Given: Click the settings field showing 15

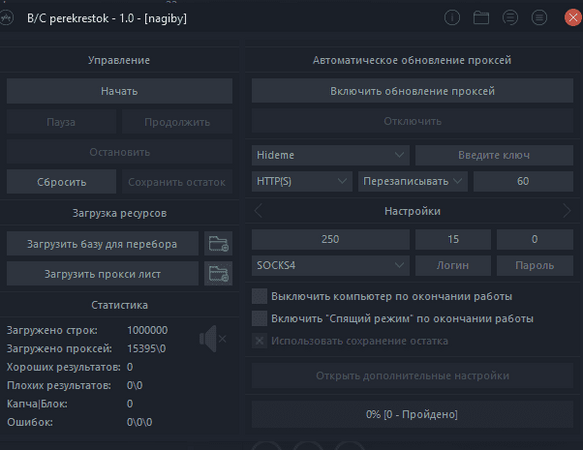Looking at the screenshot, I should (453, 239).
